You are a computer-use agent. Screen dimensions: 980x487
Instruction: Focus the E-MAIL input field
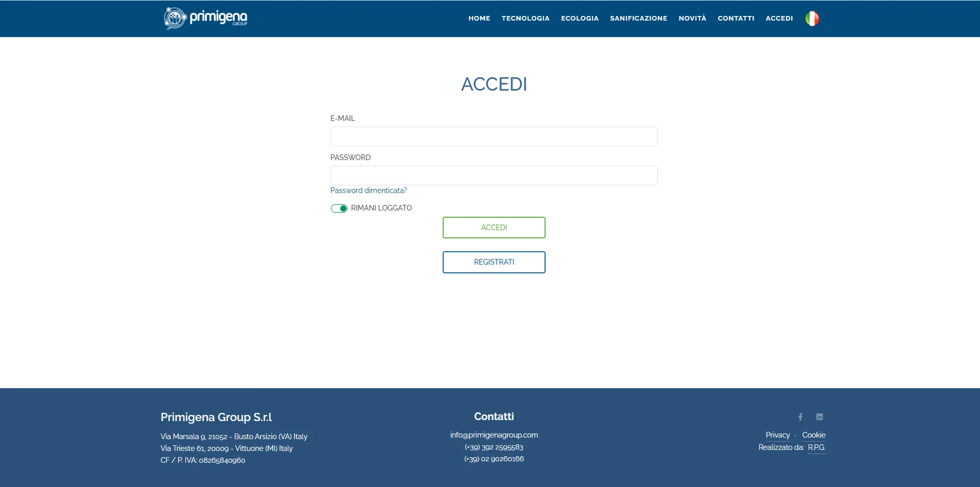[494, 136]
